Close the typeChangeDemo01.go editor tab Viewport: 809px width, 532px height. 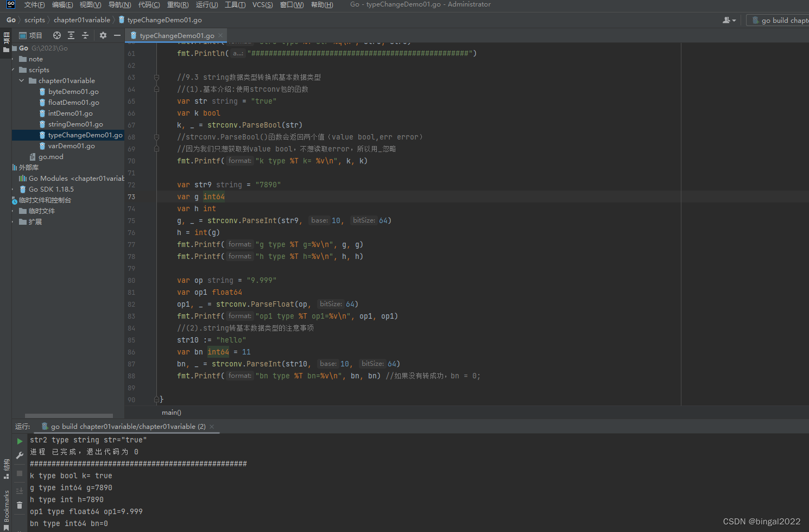coord(220,36)
